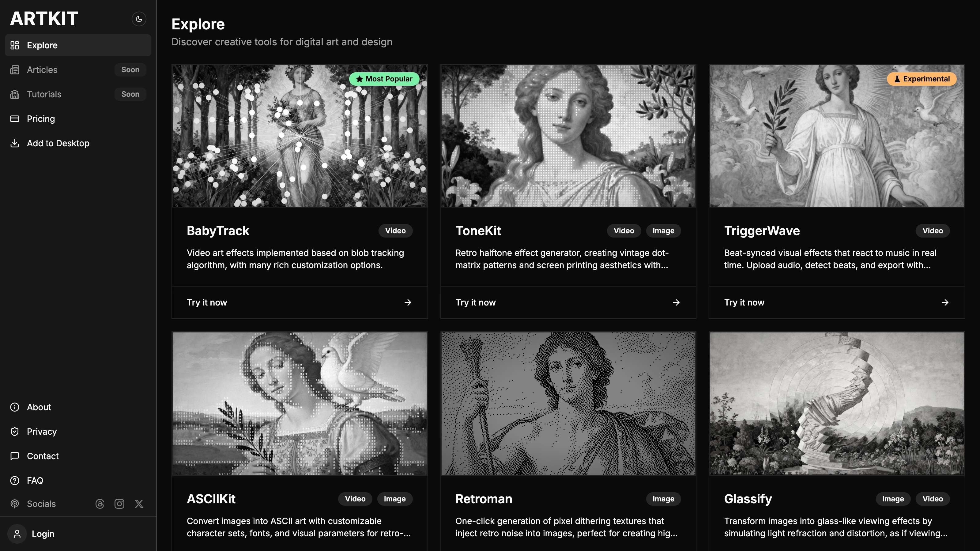Open the TriggerWave preview thumbnail
Viewport: 980px width, 551px height.
tap(837, 136)
